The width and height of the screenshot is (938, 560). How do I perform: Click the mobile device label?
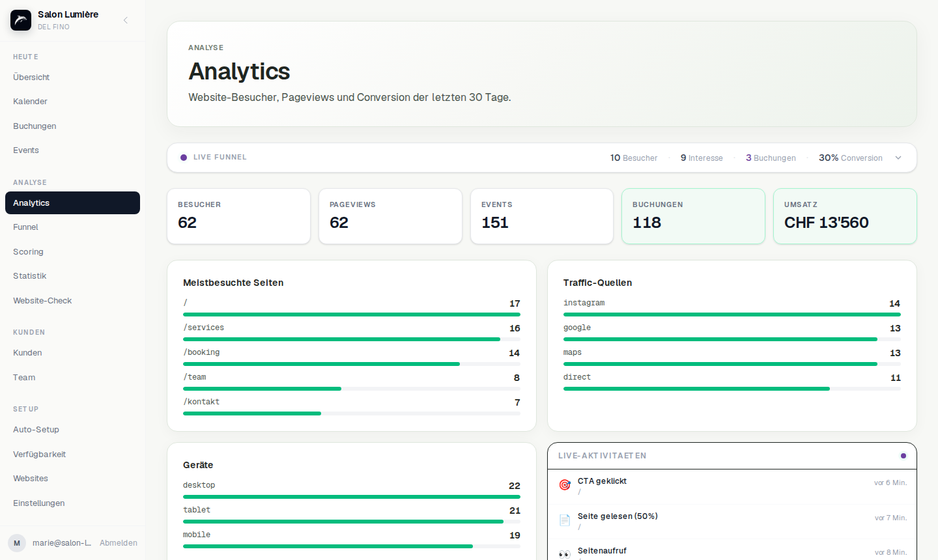197,535
